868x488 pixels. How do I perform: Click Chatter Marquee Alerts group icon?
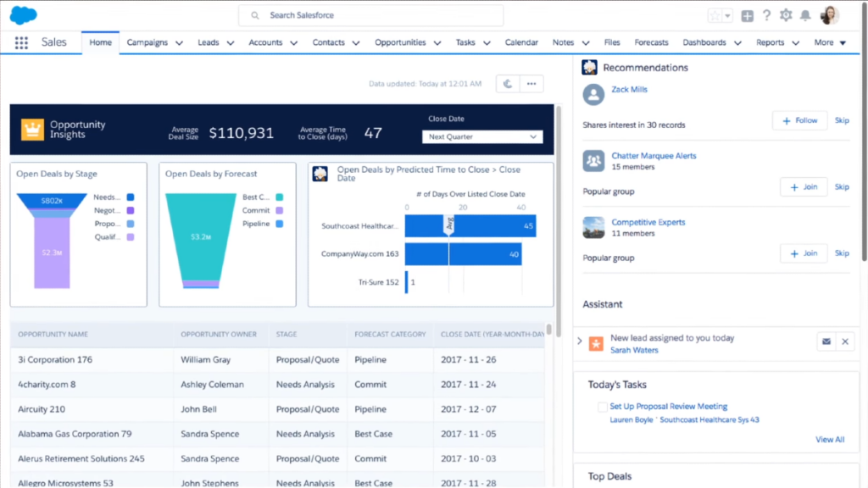(593, 161)
